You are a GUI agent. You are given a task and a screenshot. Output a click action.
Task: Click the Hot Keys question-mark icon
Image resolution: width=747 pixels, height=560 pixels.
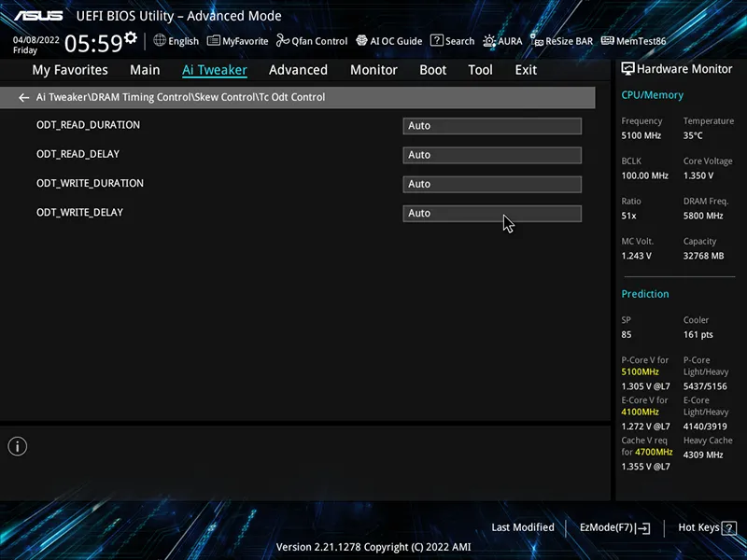point(729,528)
